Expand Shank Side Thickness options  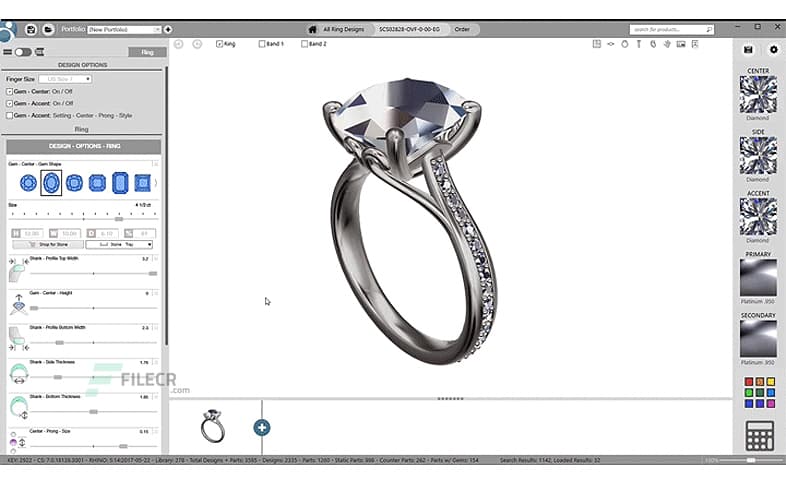tap(155, 362)
